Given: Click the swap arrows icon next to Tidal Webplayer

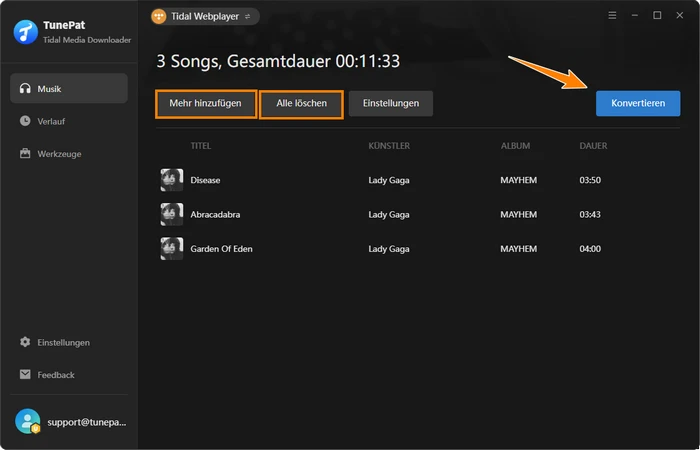Looking at the screenshot, I should [247, 17].
